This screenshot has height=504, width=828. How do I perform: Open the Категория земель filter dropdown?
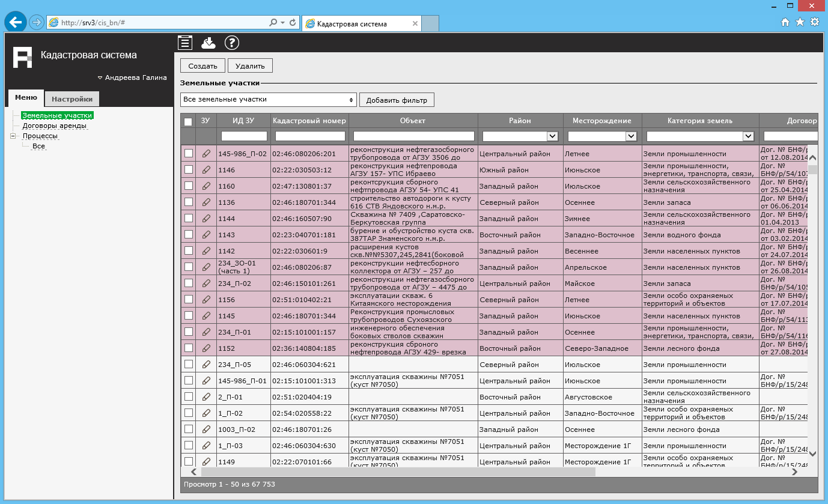[x=700, y=136]
